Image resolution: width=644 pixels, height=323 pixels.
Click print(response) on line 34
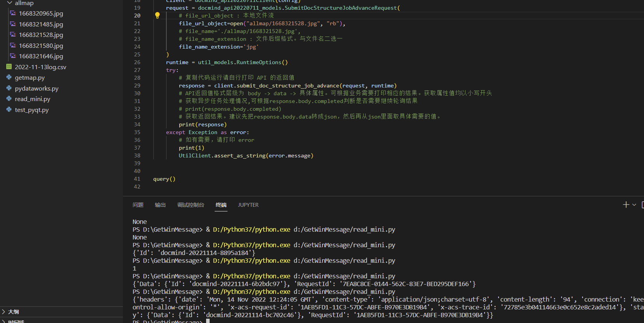point(203,124)
